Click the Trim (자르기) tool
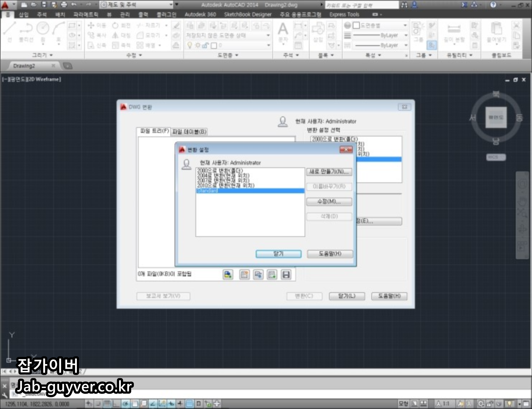 pyautogui.click(x=149, y=26)
